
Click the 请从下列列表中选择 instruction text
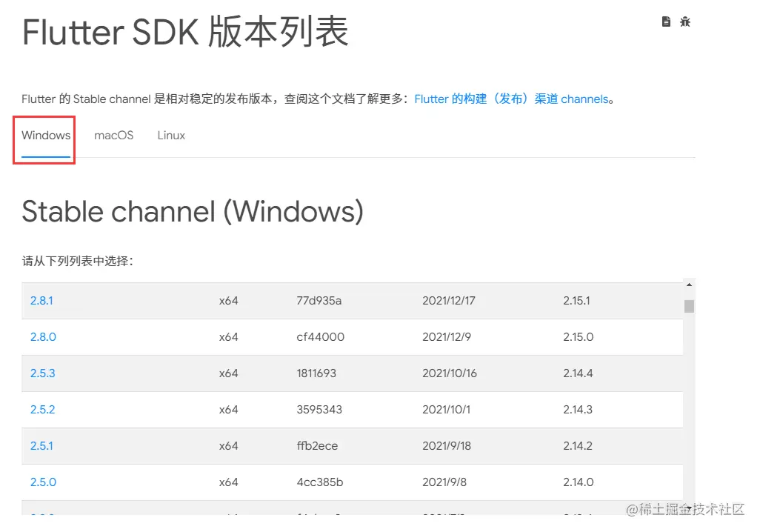coord(78,261)
